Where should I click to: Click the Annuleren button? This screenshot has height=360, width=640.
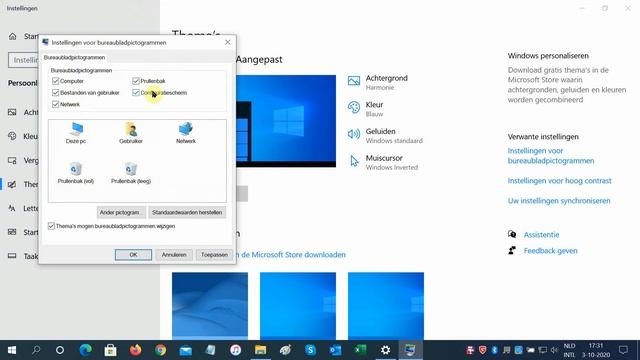tap(174, 255)
